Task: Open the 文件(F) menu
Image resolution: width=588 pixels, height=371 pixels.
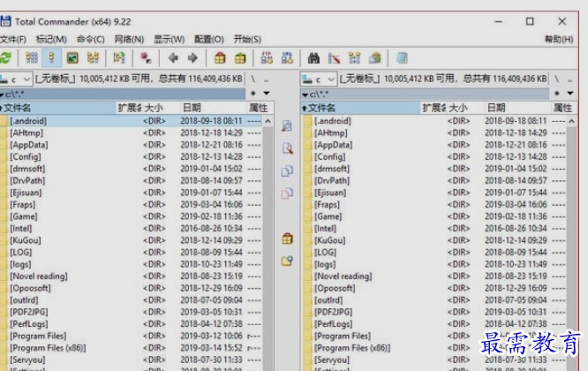Action: pos(13,40)
